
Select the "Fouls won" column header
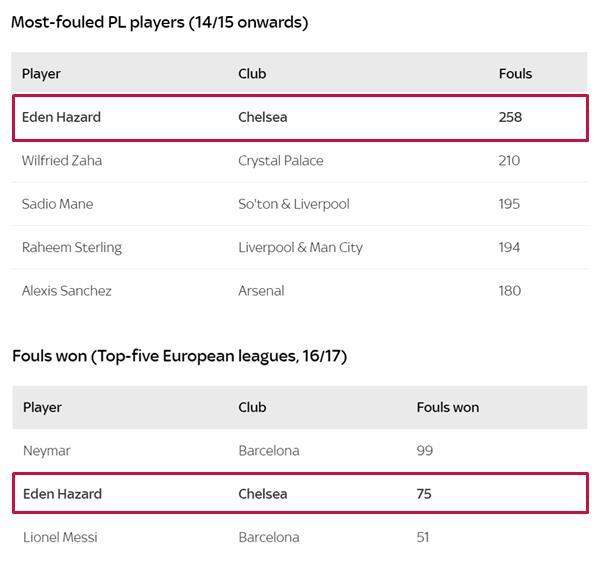[447, 408]
